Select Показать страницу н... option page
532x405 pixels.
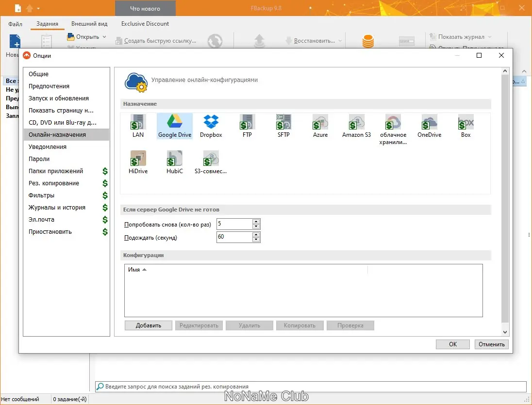[66, 111]
